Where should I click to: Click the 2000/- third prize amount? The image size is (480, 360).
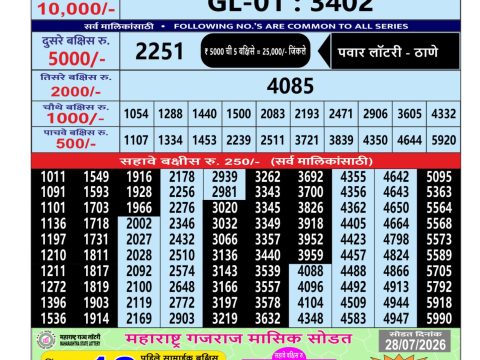(x=76, y=91)
